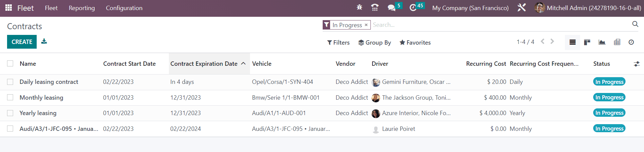Switch to activity clock view
Screen dimensions: 644x152
(x=631, y=42)
